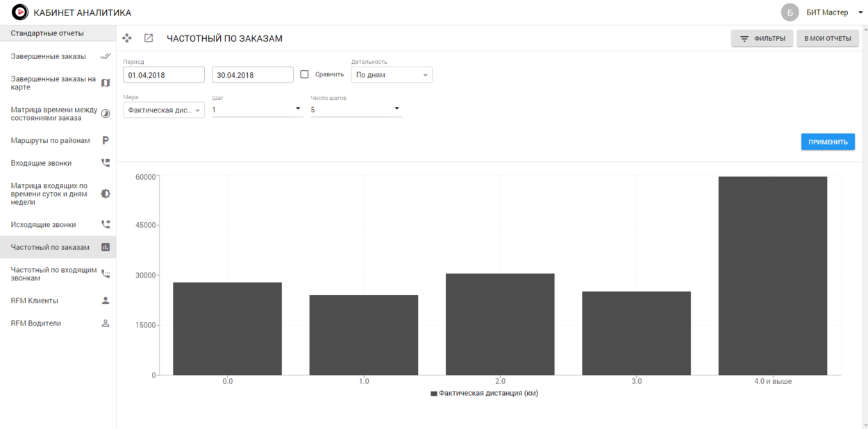The height and width of the screenshot is (429, 868).
Task: Open the Число шагов dropdown
Action: pos(356,109)
